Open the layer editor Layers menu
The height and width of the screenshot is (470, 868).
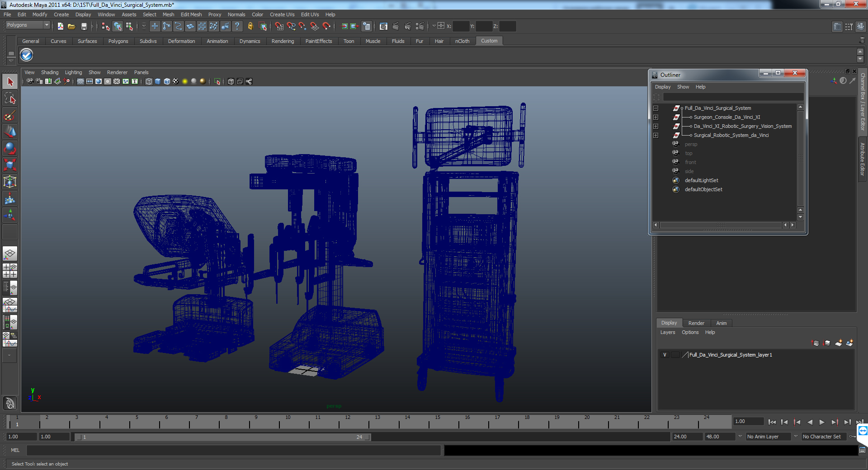[668, 332]
